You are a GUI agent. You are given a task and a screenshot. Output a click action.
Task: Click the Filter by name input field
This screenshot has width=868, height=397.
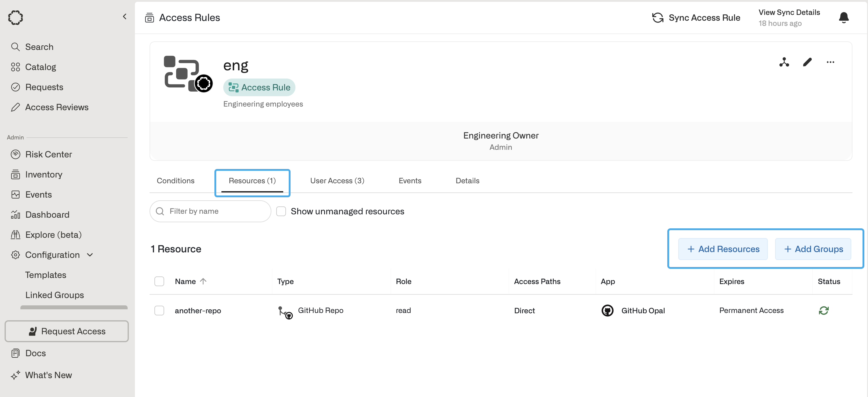[216, 211]
